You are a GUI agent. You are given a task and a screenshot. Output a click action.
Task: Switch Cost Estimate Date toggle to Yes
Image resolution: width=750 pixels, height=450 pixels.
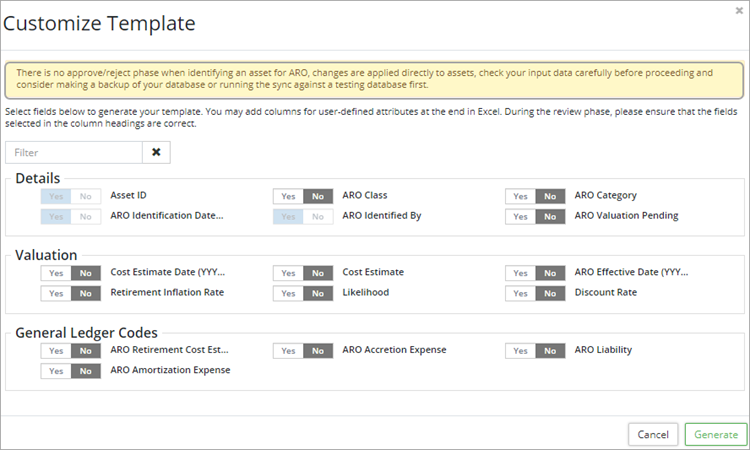[x=56, y=273]
